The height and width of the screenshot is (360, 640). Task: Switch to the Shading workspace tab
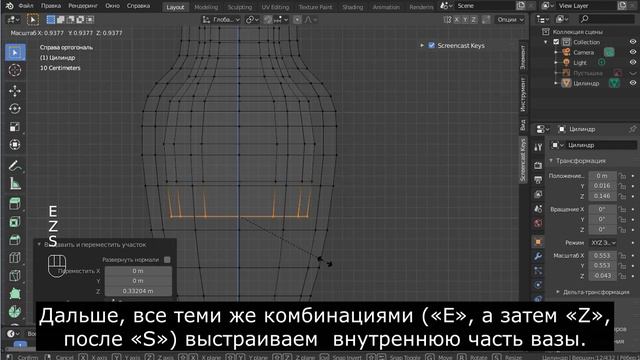[353, 7]
